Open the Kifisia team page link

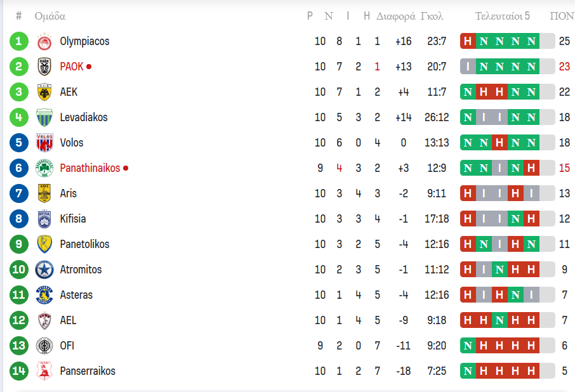coord(73,219)
